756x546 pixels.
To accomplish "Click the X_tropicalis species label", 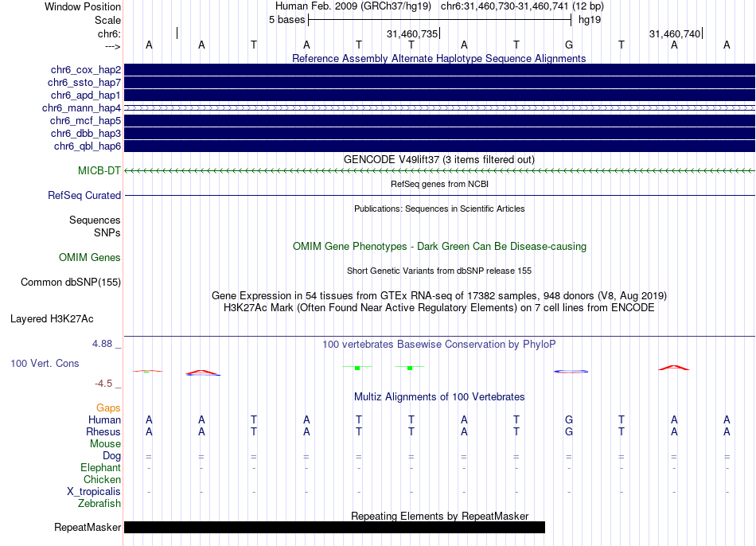I will tap(94, 492).
